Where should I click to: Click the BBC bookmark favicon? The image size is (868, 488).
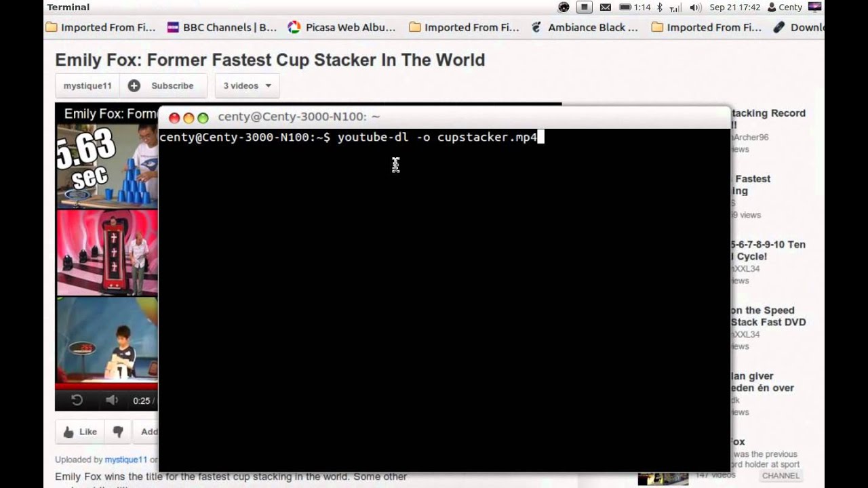point(173,28)
